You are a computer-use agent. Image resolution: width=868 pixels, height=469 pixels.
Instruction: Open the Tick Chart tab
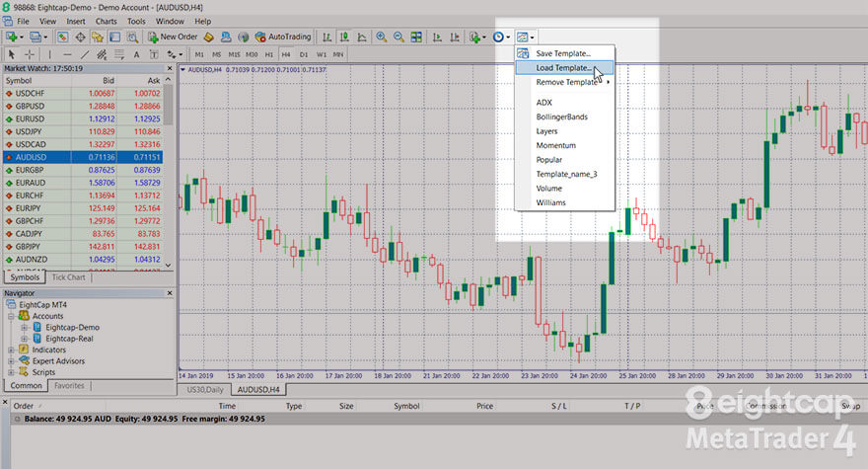click(x=69, y=277)
